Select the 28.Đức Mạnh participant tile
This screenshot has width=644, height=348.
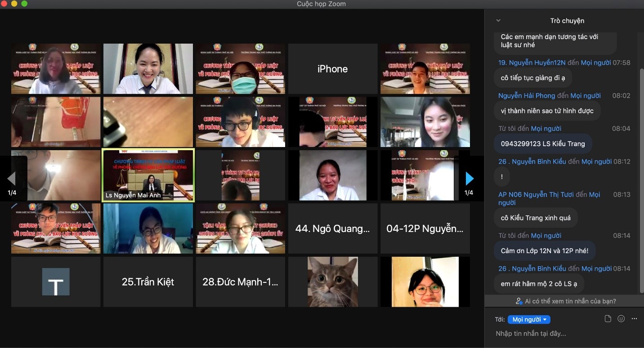[x=240, y=282]
